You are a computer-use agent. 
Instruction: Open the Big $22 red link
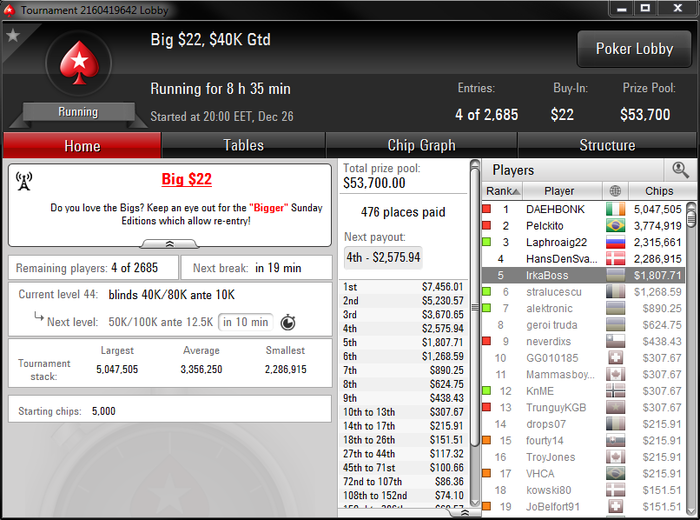click(x=187, y=179)
